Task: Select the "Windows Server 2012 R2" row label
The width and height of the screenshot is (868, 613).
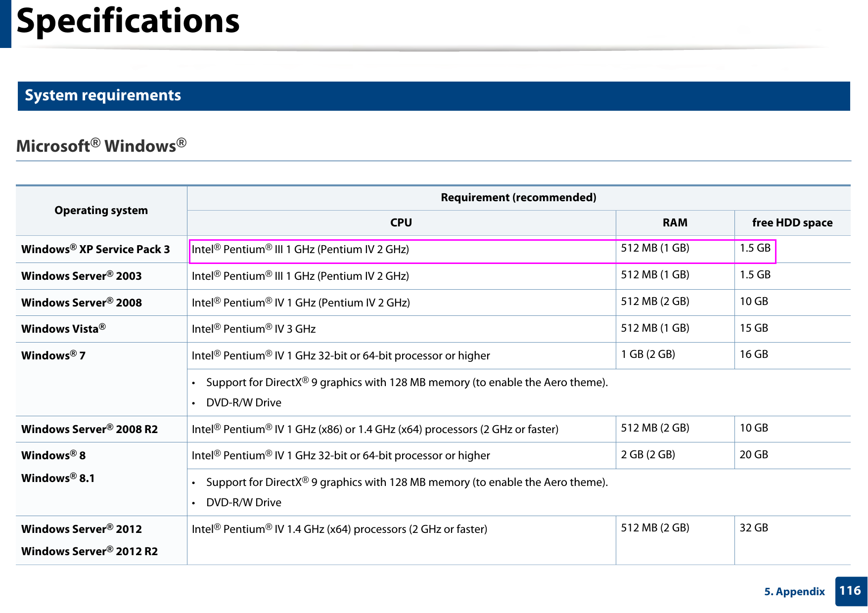Action: (x=90, y=551)
